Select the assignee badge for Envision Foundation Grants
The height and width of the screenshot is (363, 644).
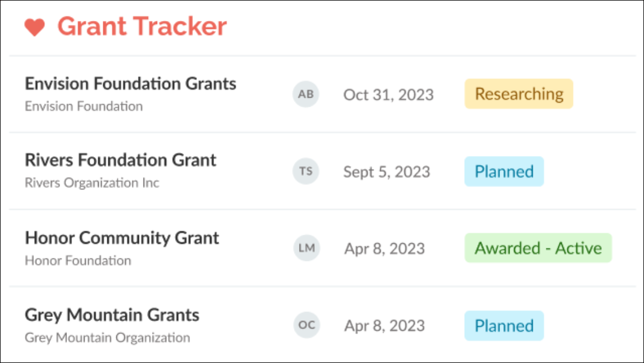pos(306,95)
